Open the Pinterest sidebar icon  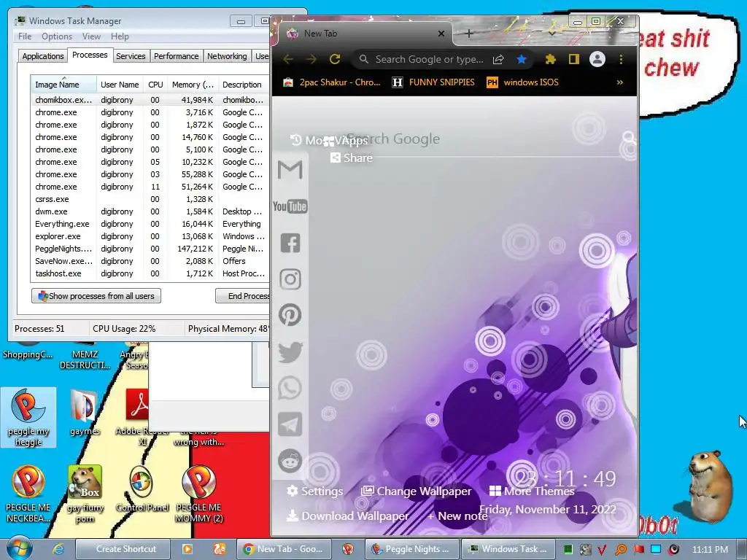290,315
